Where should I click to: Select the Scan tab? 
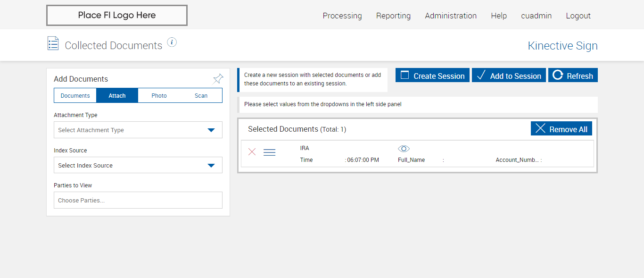point(201,96)
